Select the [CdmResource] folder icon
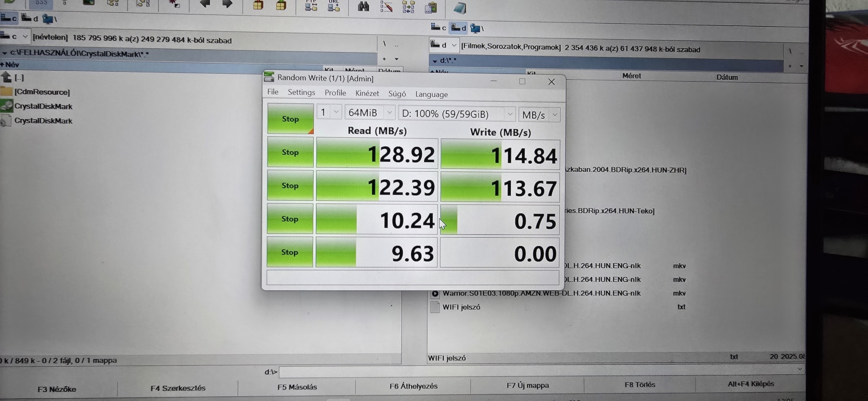 6,92
